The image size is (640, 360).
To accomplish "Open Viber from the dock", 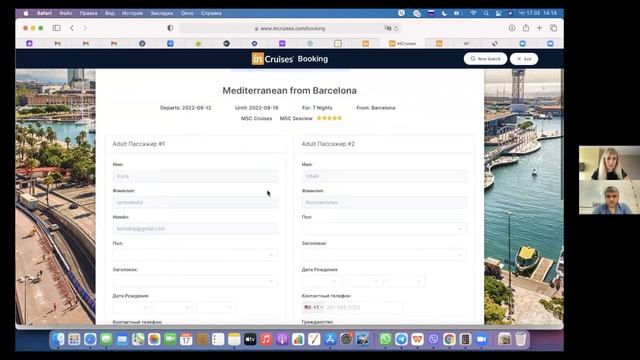I will click(433, 339).
